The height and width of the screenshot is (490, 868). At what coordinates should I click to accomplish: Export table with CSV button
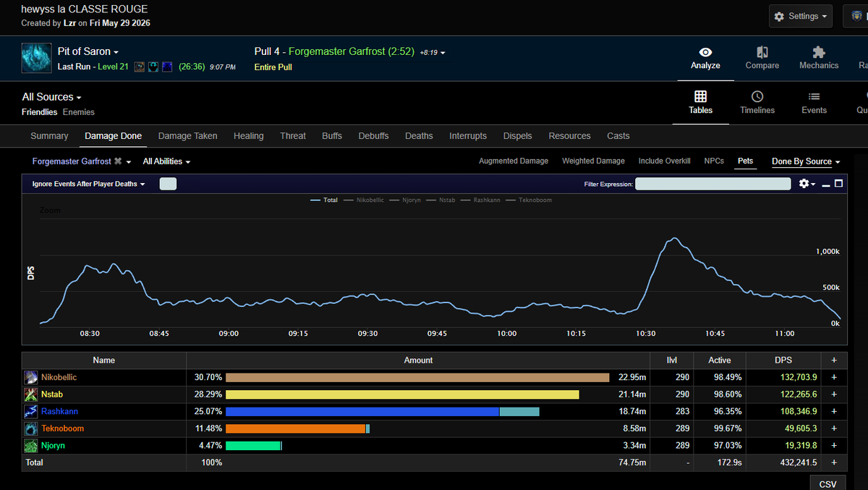coord(827,484)
